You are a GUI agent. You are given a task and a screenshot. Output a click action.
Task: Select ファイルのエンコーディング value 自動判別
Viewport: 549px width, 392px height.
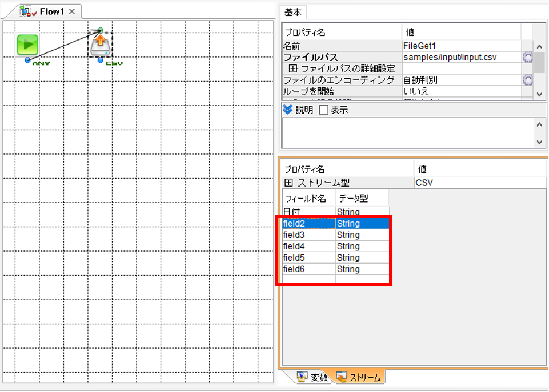click(x=462, y=80)
